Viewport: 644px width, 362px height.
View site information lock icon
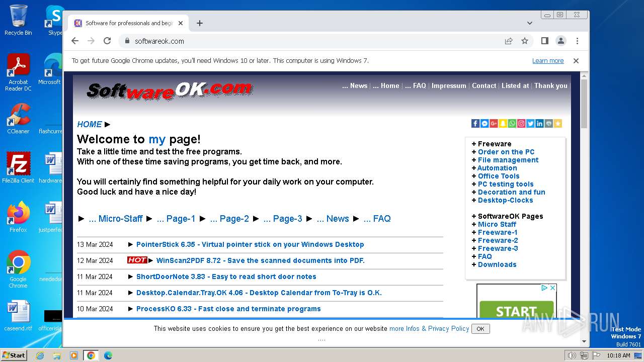coord(127,41)
